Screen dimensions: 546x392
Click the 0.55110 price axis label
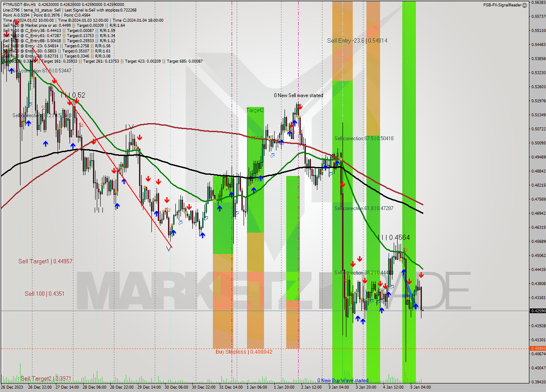tap(538, 30)
